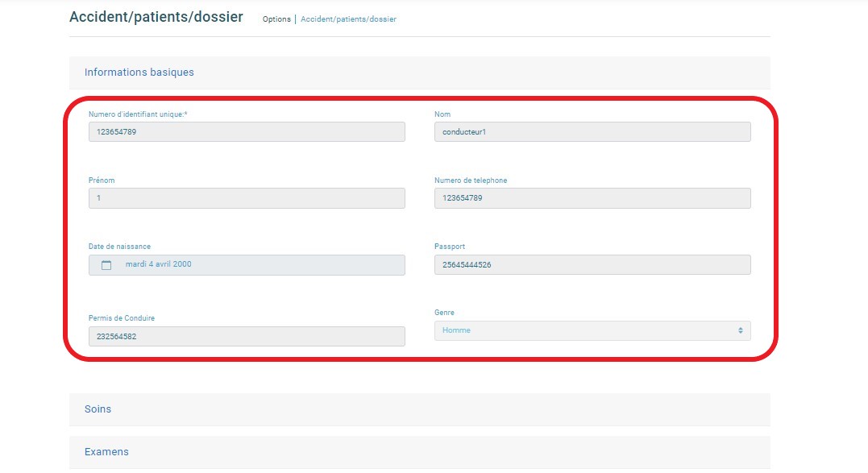Focus the Prénom input field

tap(247, 198)
